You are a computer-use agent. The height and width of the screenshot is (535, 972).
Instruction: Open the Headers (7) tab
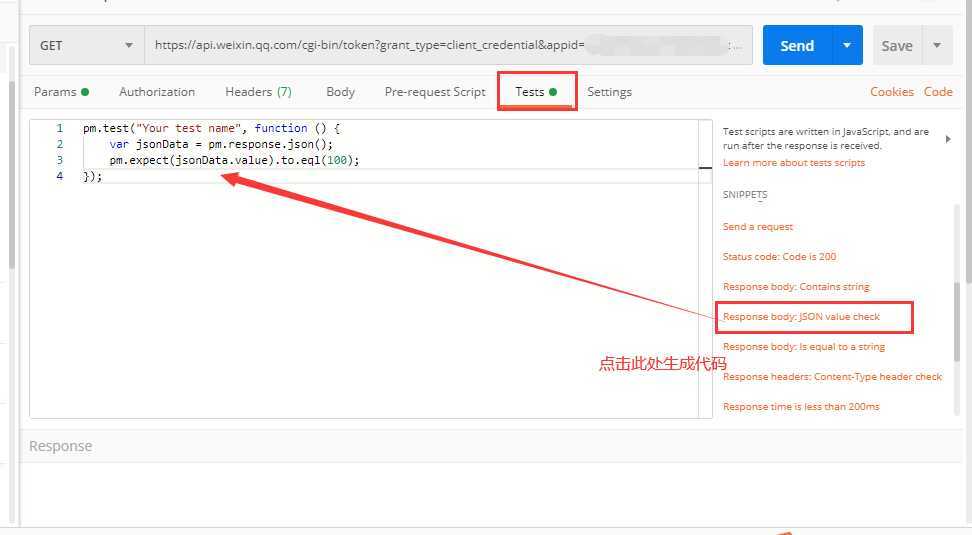[x=258, y=92]
